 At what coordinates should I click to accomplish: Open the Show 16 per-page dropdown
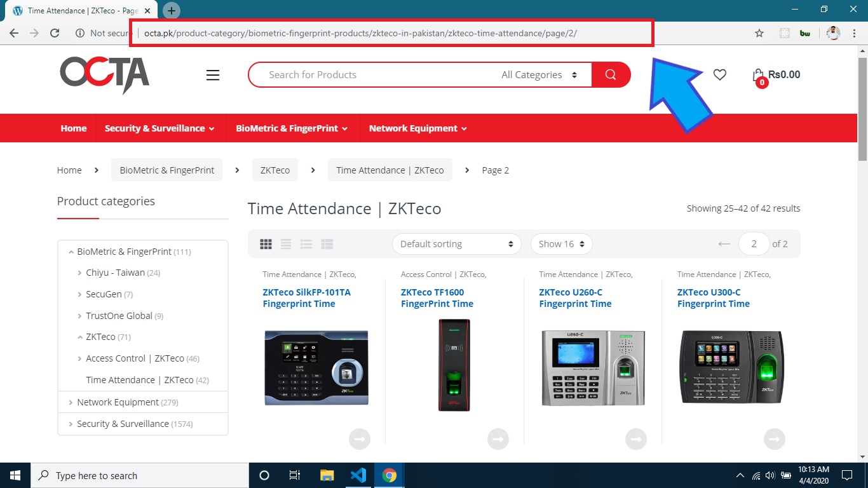[x=562, y=244]
